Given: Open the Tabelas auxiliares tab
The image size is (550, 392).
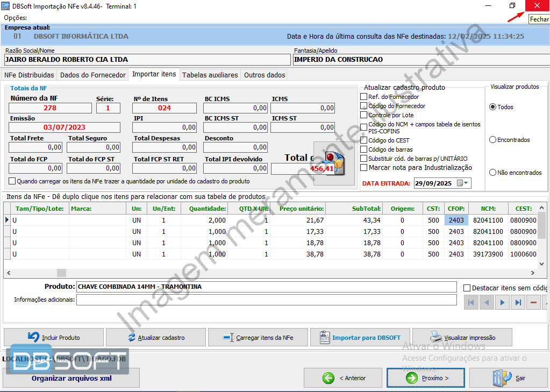Looking at the screenshot, I should click(x=210, y=75).
